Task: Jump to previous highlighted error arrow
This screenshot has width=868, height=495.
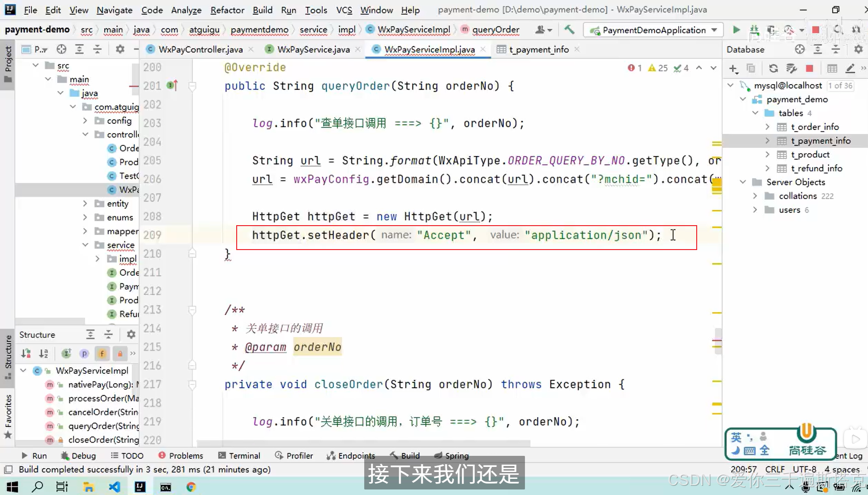Action: point(699,68)
